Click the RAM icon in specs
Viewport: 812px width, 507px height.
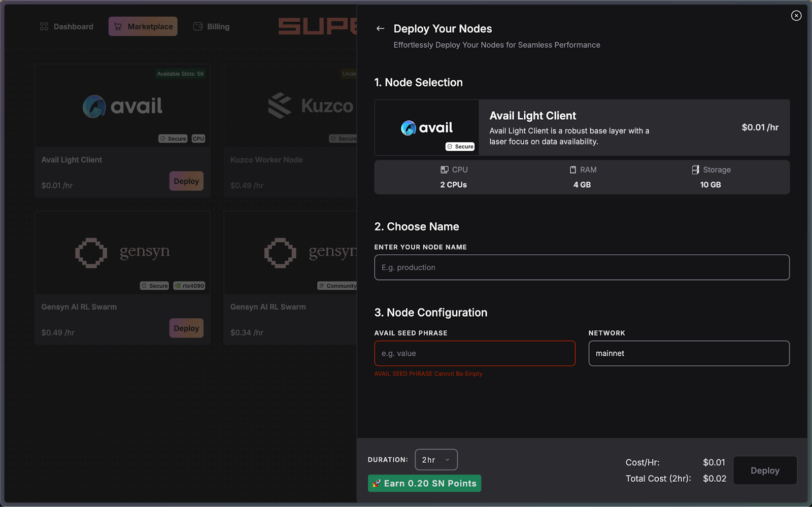point(573,170)
